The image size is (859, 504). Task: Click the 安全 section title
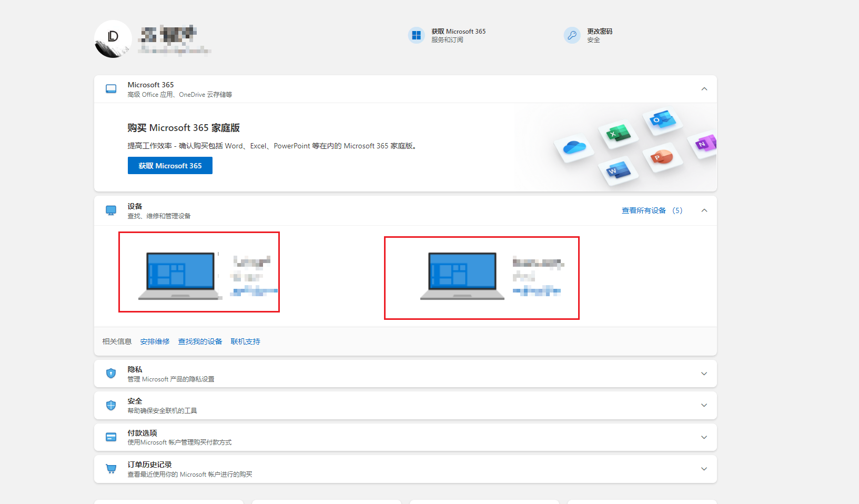[x=135, y=401]
